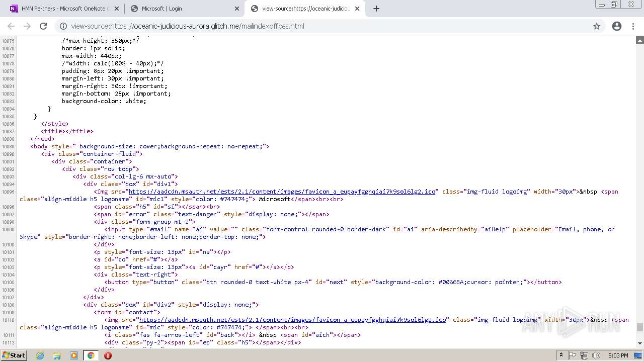Open network tray icon

584,355
